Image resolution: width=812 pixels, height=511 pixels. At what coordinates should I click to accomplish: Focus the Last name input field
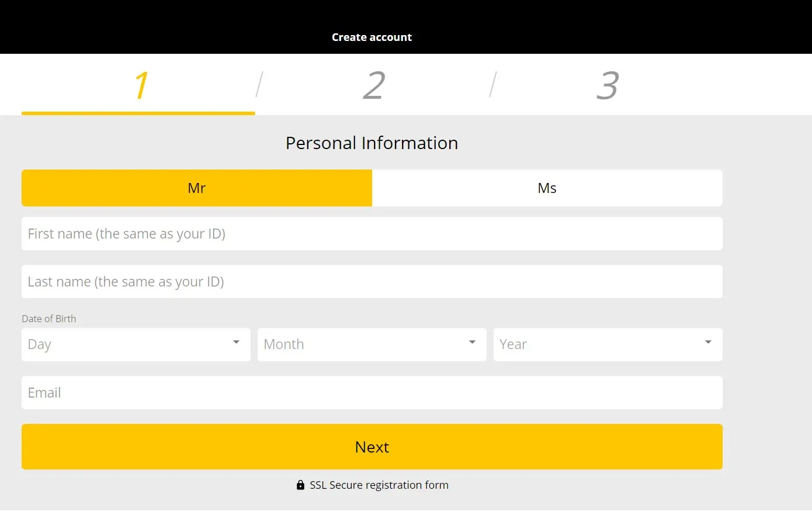(x=372, y=282)
